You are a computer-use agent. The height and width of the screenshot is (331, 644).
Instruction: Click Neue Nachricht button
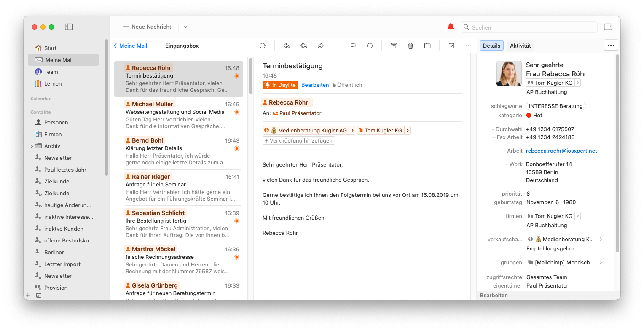(x=147, y=27)
